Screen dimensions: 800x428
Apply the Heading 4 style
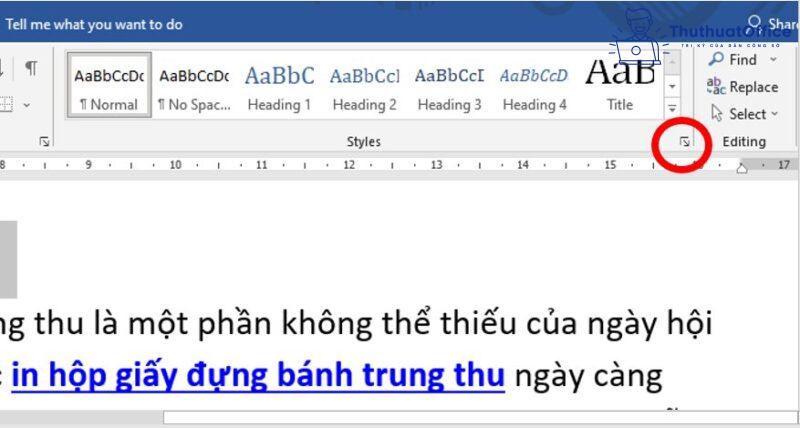click(x=534, y=85)
